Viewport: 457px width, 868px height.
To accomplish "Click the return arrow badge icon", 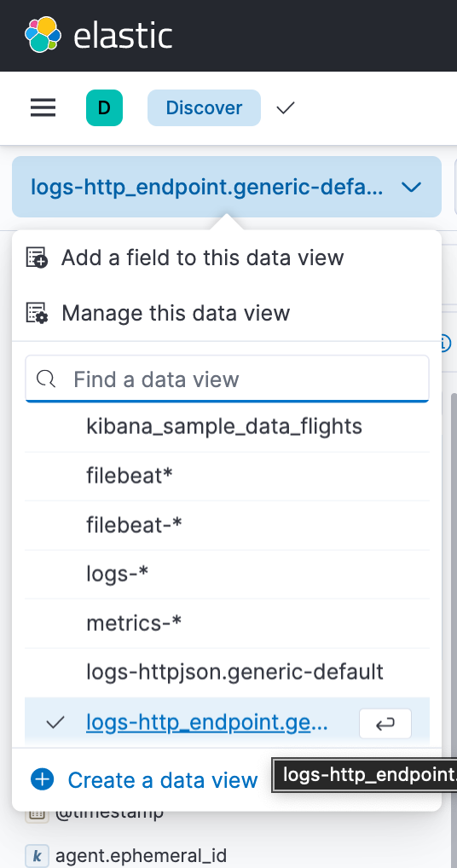I will point(385,723).
